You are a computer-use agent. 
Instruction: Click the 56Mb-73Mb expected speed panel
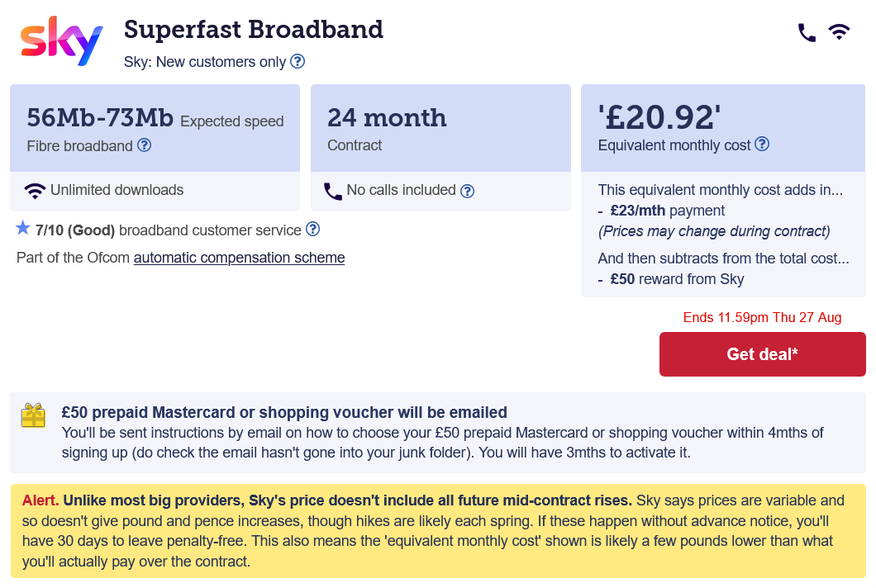[155, 128]
